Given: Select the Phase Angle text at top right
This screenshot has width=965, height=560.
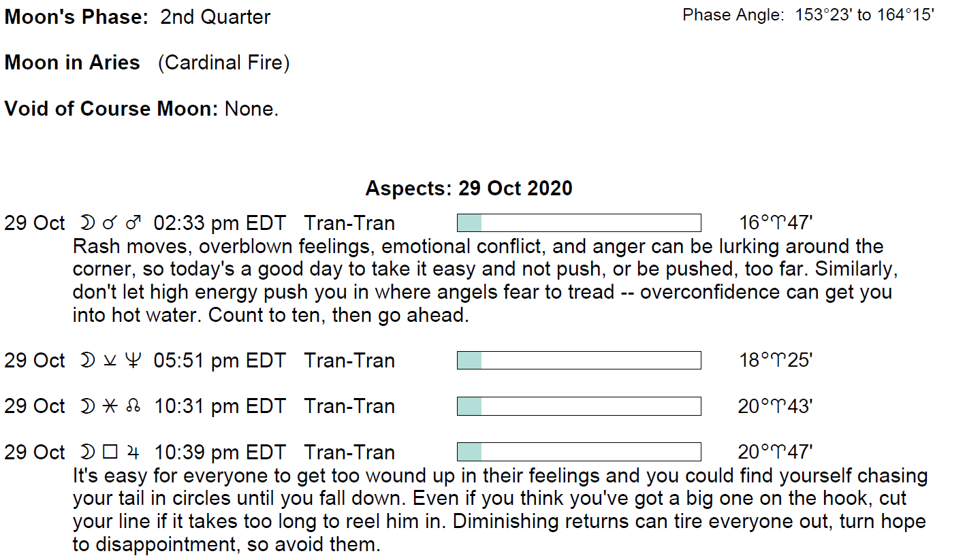Looking at the screenshot, I should [808, 15].
